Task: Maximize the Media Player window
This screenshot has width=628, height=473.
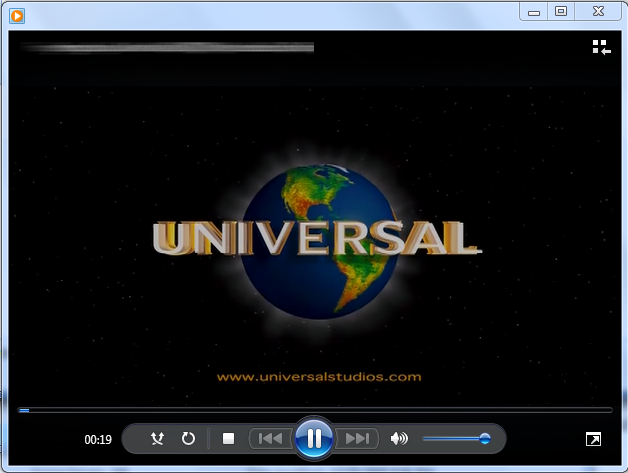Action: (x=561, y=11)
